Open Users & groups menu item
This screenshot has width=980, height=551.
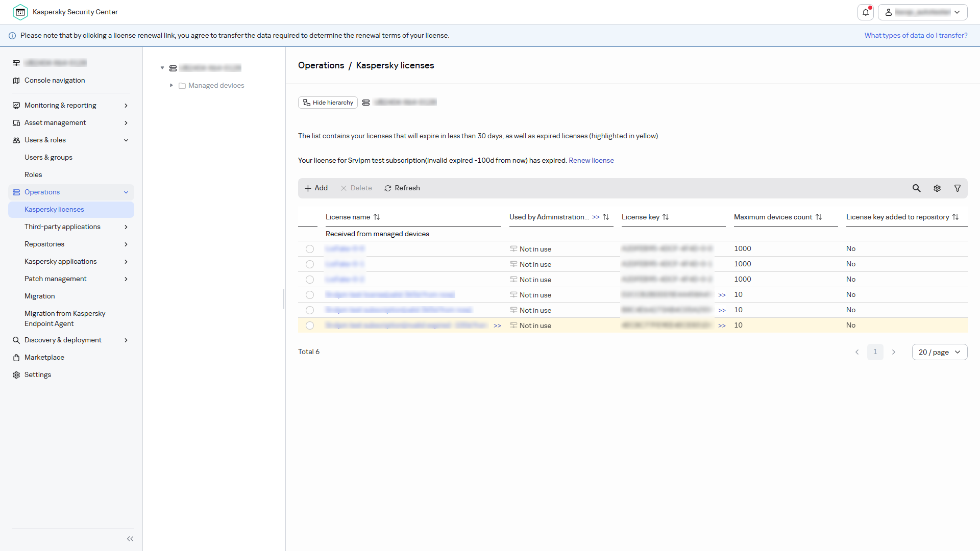(x=48, y=158)
